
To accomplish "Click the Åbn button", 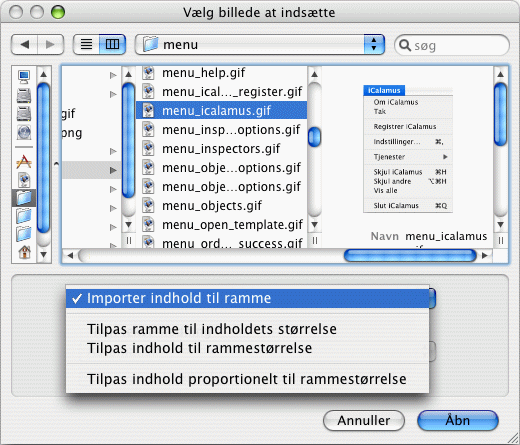I will click(x=458, y=420).
